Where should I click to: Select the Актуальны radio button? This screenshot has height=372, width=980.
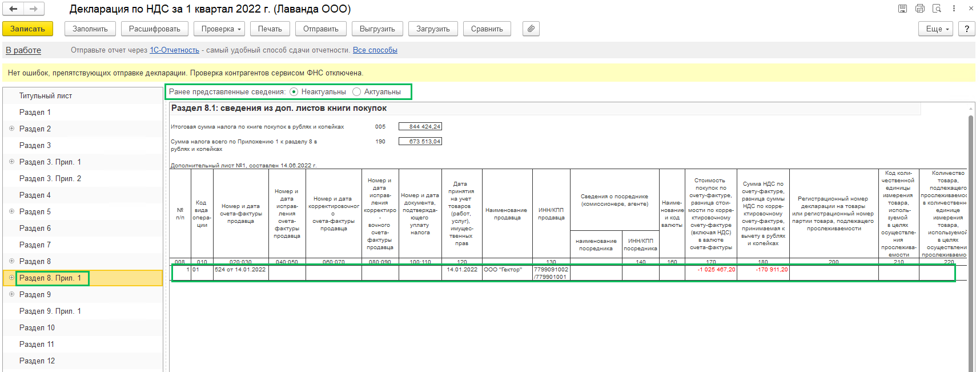point(357,91)
